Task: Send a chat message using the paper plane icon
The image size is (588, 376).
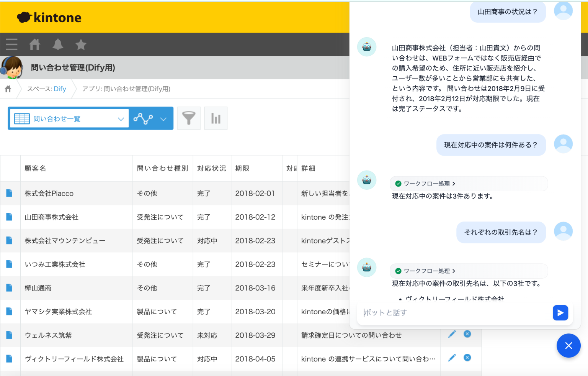Action: point(560,313)
